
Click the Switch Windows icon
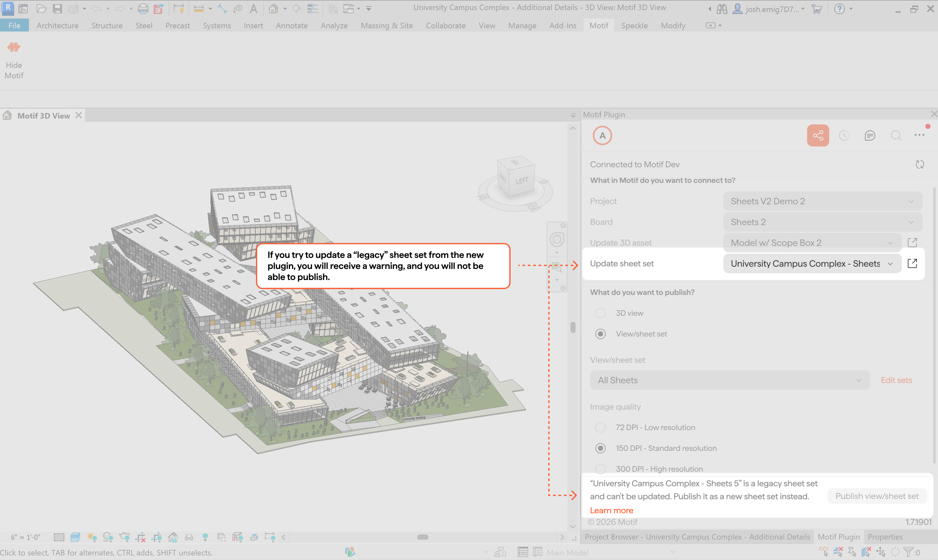348,8
